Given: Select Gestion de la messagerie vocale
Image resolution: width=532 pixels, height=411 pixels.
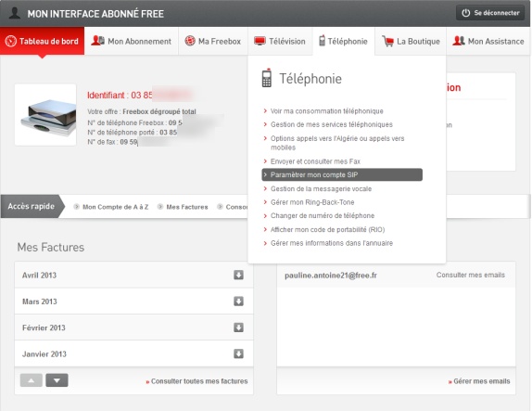Looking at the screenshot, I should [321, 189].
